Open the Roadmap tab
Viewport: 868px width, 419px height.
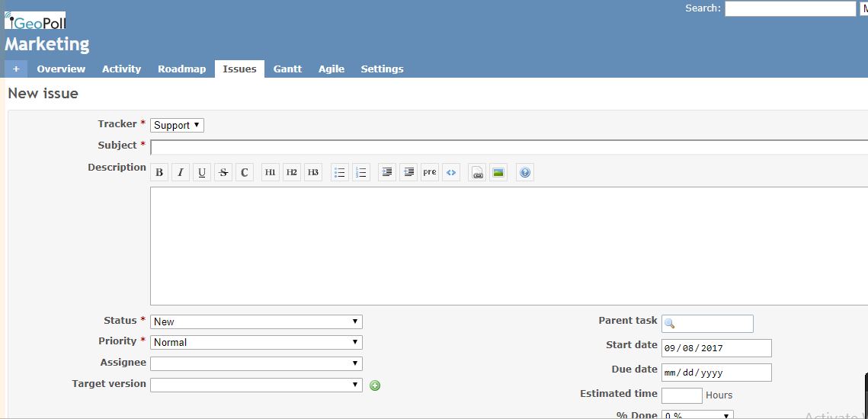181,69
